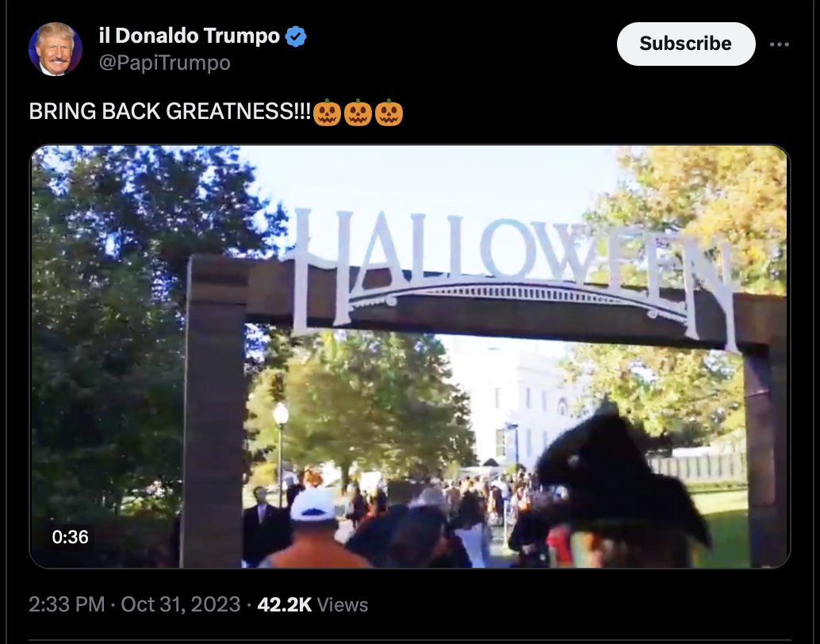Click the BRING BACK GREATNESS tweet text
The width and height of the screenshot is (820, 644).
pos(170,112)
